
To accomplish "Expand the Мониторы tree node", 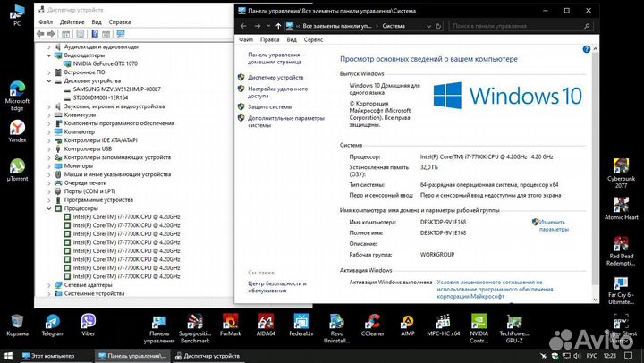I will (49, 166).
